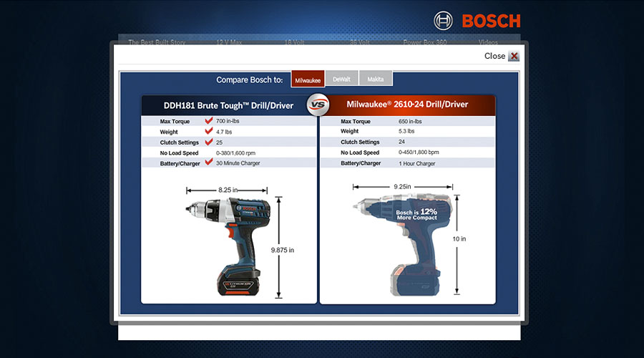644x358 pixels.
Task: Click the 0-380/1,600 rpm speed value
Action: point(235,153)
